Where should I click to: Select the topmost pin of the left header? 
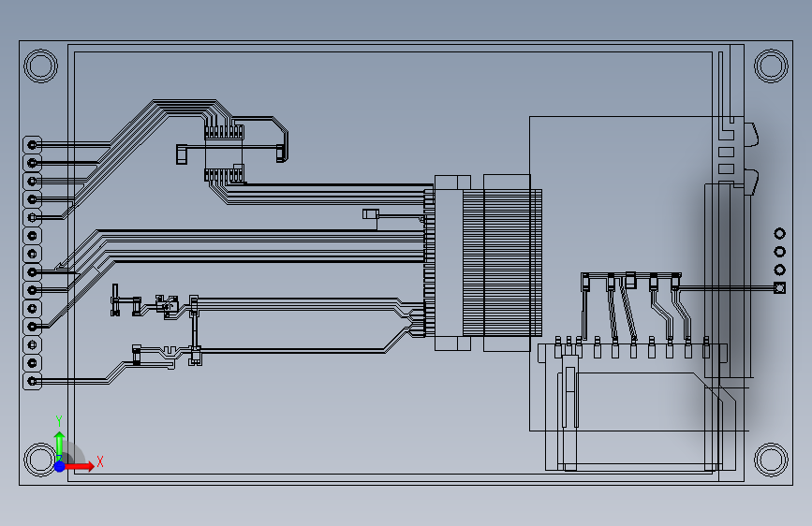32,145
